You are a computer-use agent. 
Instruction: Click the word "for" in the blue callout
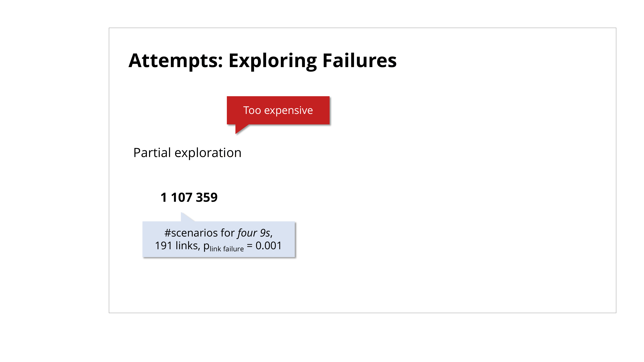pyautogui.click(x=227, y=233)
